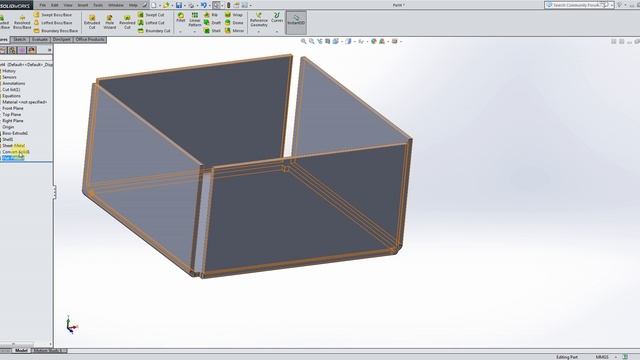Switch to the Evaluate tab
The width and height of the screenshot is (640, 360).
pyautogui.click(x=40, y=40)
